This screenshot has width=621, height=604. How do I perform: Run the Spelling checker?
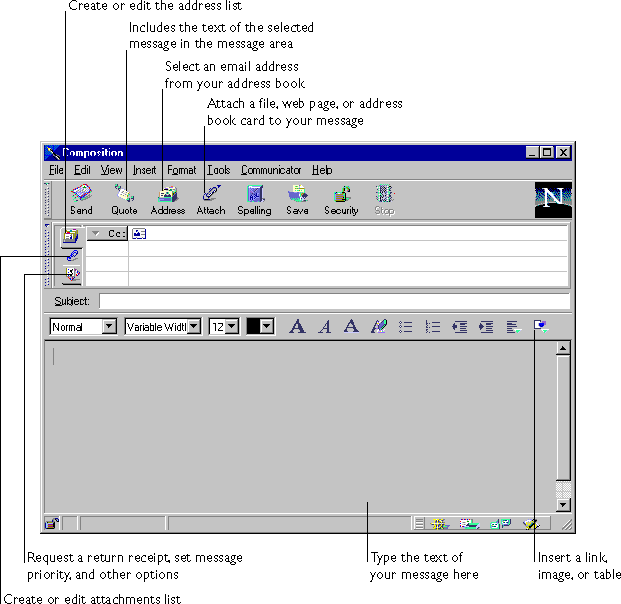pyautogui.click(x=254, y=199)
